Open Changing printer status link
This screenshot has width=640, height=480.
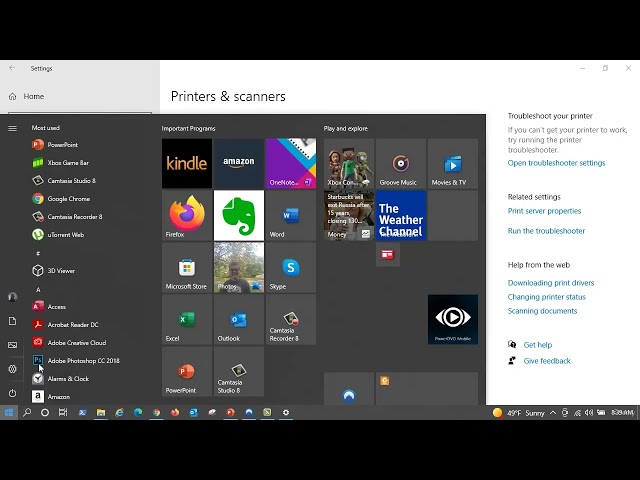(x=547, y=297)
